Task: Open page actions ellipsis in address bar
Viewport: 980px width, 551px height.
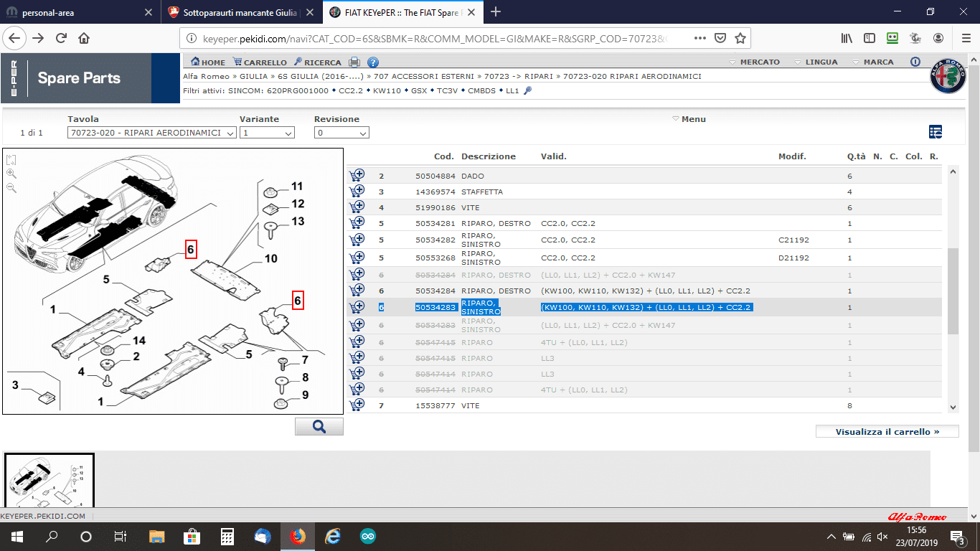Action: click(x=702, y=38)
